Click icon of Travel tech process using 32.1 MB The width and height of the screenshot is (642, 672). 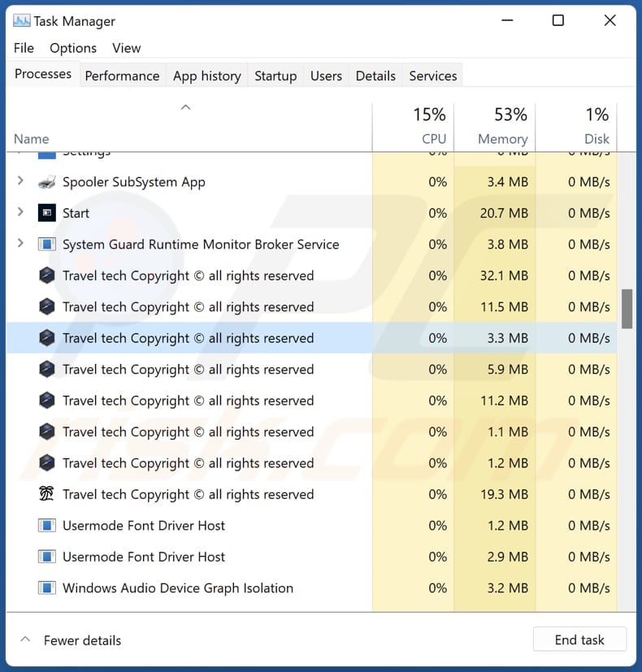click(x=46, y=275)
